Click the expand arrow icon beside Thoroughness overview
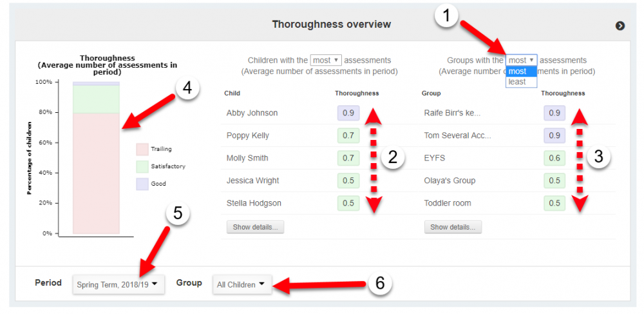Image resolution: width=644 pixels, height=314 pixels. pyautogui.click(x=620, y=26)
